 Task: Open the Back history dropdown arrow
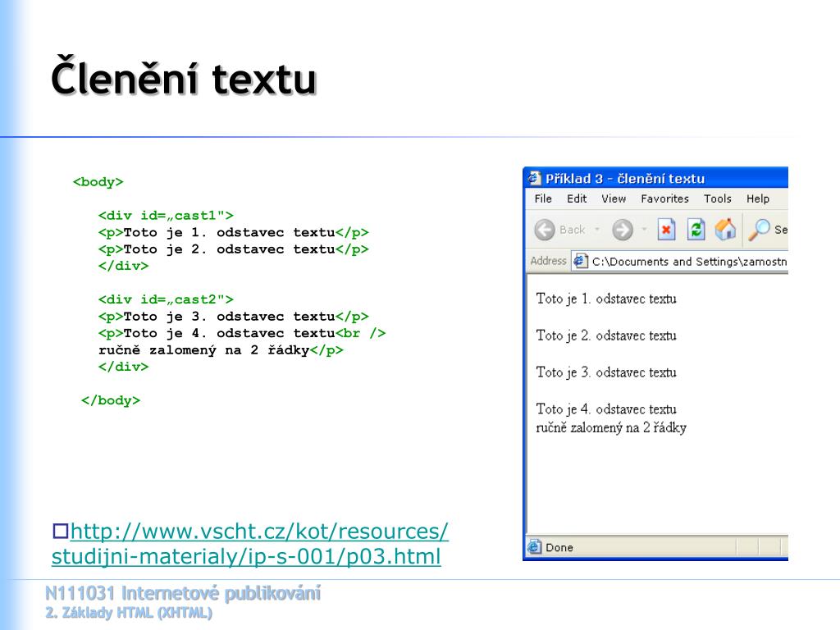click(x=597, y=230)
